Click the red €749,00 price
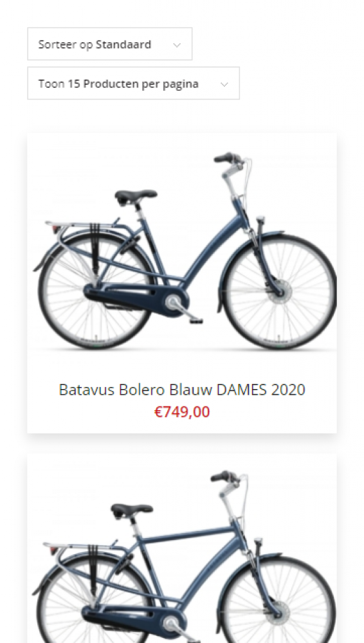Screen dimensions: 364x643 (x=182, y=412)
